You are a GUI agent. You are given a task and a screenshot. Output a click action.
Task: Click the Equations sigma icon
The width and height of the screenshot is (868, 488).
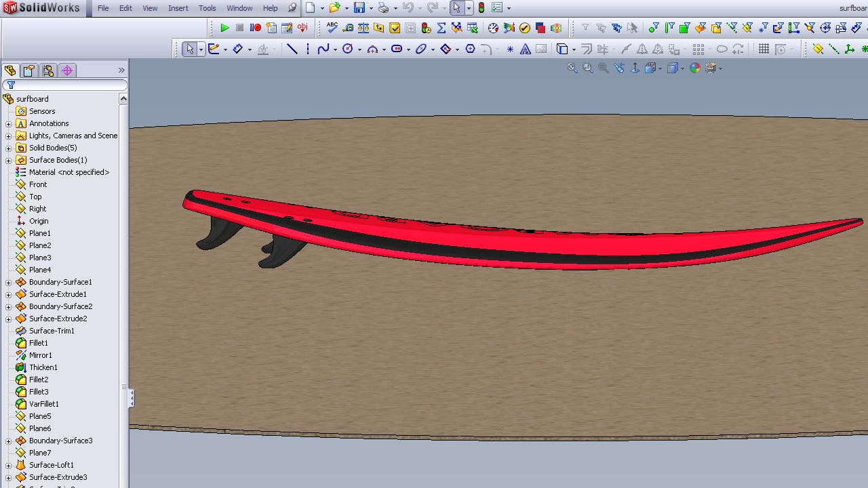coord(441,28)
